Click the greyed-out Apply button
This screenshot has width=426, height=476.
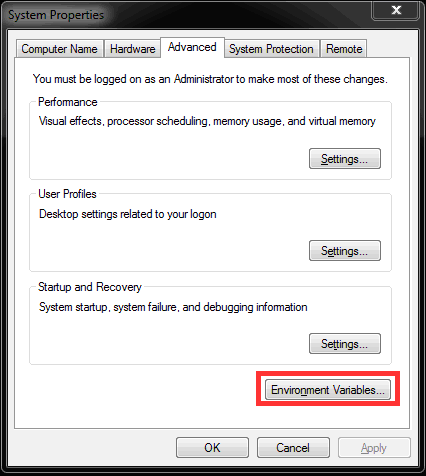point(374,448)
